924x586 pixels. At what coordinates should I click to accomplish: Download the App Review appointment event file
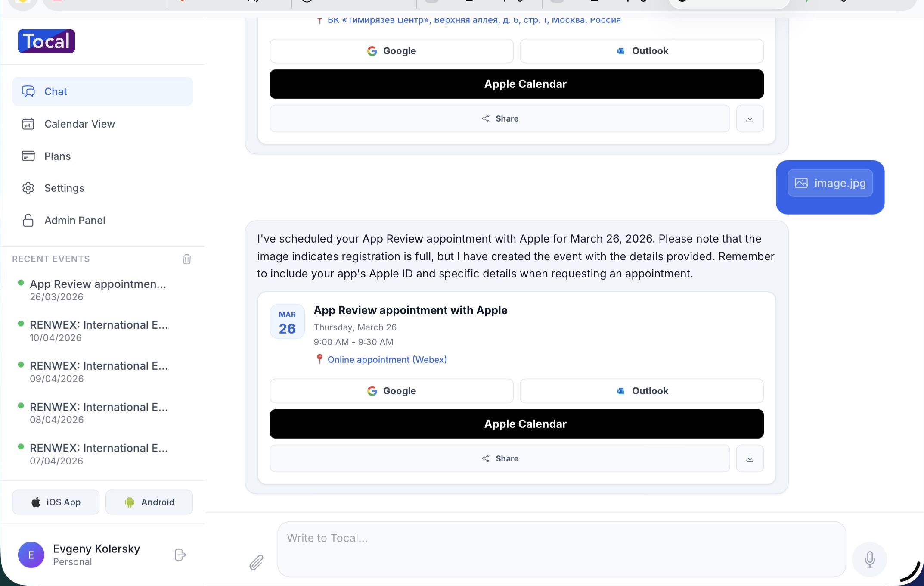750,458
